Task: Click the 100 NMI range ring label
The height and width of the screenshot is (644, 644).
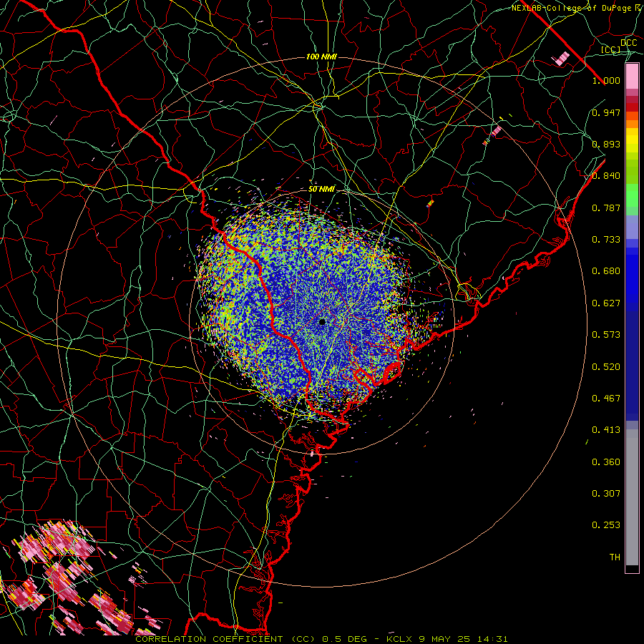Action: (x=321, y=57)
